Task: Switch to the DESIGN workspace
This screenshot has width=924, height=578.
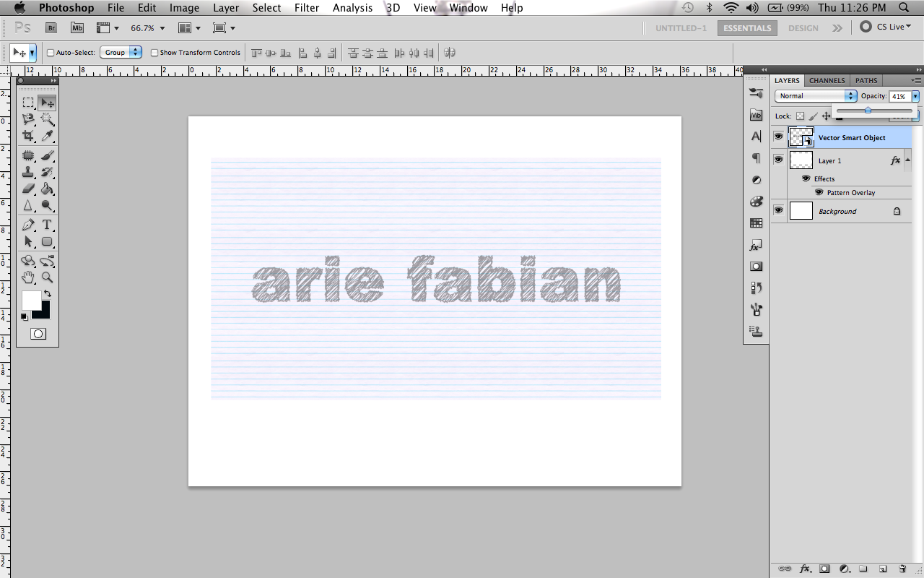Action: (x=803, y=27)
